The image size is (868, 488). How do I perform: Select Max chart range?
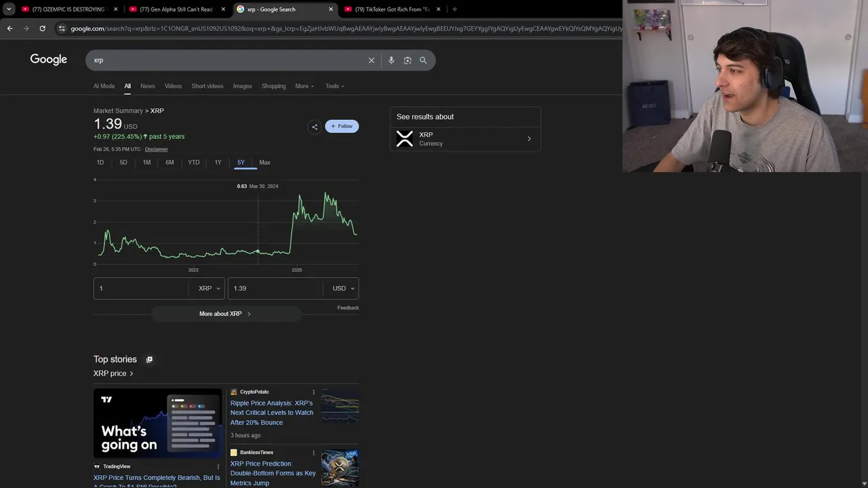click(264, 163)
